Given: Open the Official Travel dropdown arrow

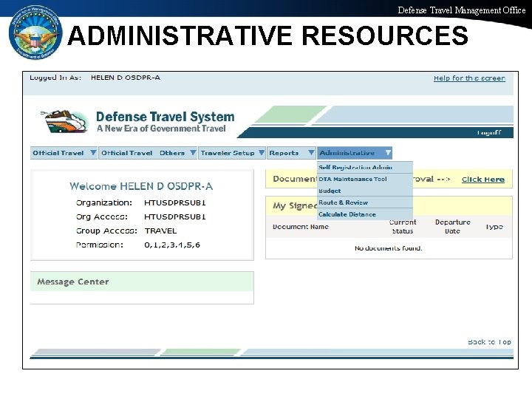Looking at the screenshot, I should [93, 153].
